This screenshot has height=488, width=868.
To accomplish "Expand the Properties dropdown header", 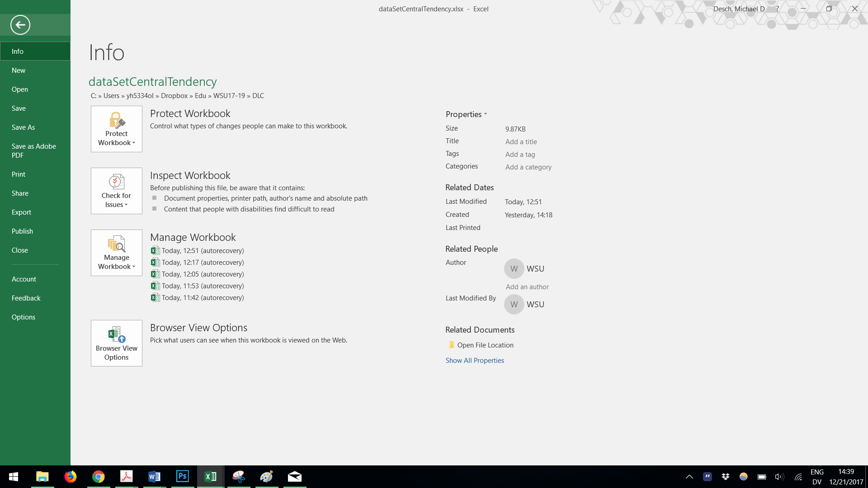I will click(466, 114).
